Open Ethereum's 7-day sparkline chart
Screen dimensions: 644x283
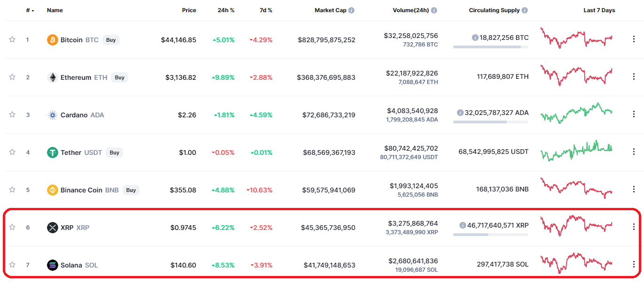click(x=576, y=76)
